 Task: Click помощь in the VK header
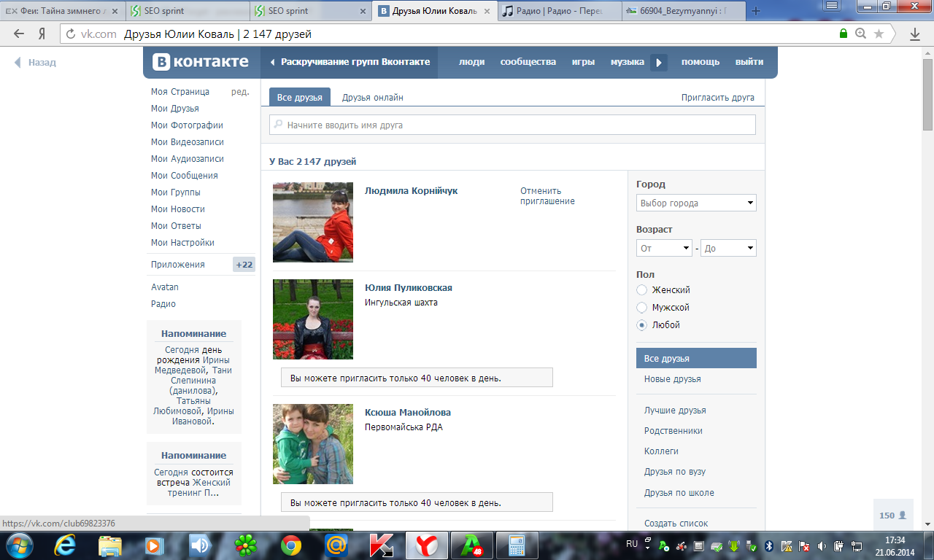pyautogui.click(x=700, y=62)
